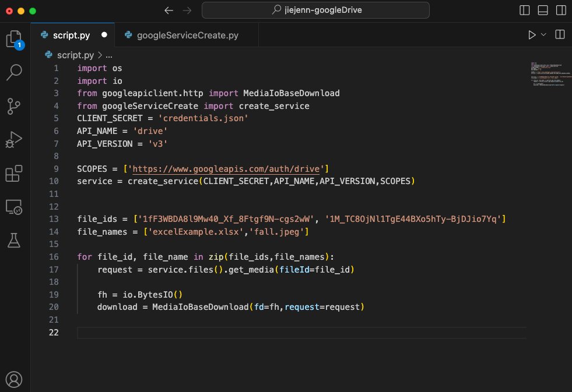Switch to the googleServiceCreate.py tab
Image resolution: width=572 pixels, height=392 pixels.
click(x=187, y=36)
